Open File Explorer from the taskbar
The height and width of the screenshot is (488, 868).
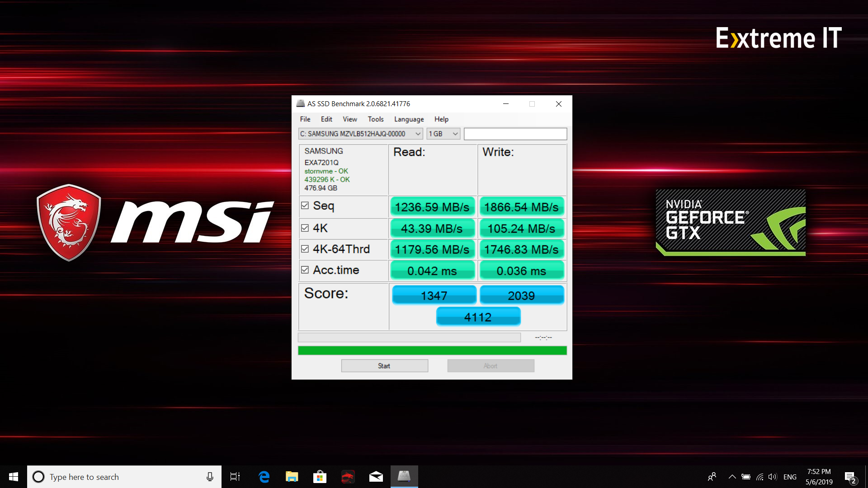click(x=292, y=477)
